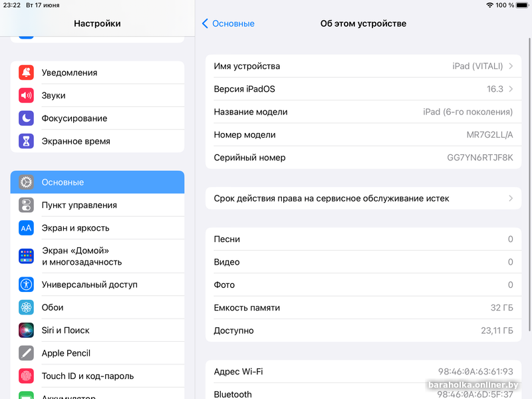Tap the Название модели label

click(251, 112)
